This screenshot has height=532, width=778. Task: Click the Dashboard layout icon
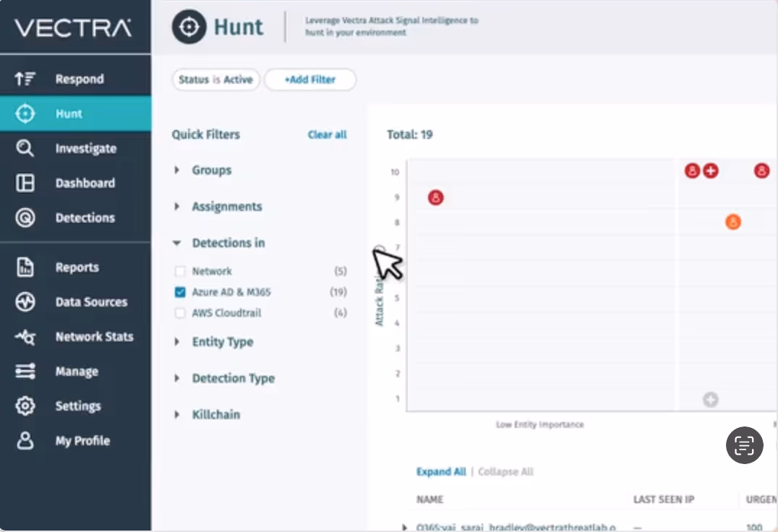coord(25,183)
